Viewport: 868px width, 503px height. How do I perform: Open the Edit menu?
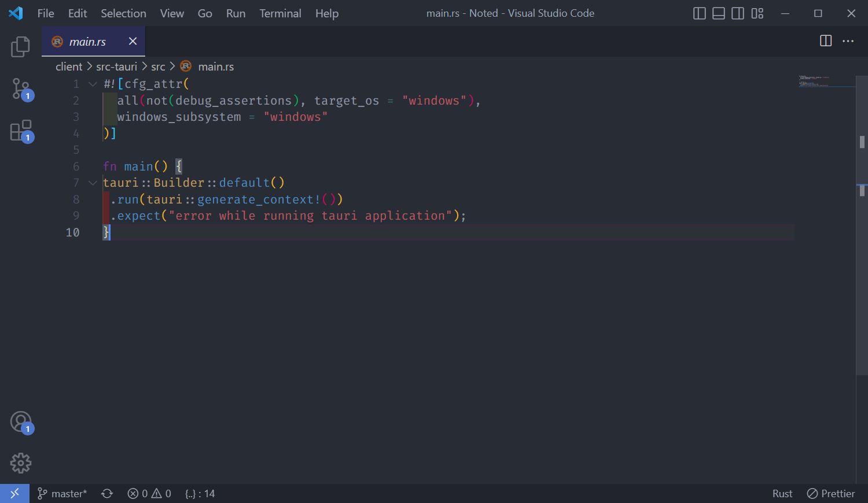point(78,13)
